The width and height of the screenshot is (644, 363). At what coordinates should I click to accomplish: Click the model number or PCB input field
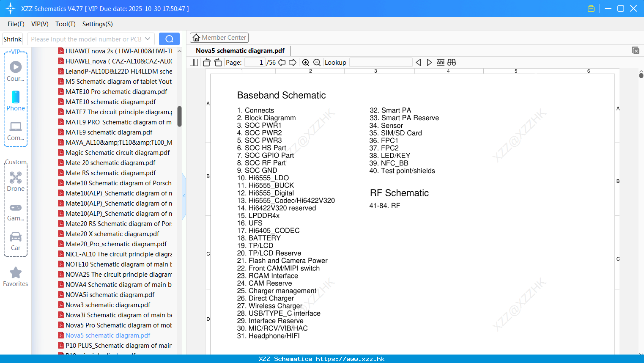pos(86,39)
